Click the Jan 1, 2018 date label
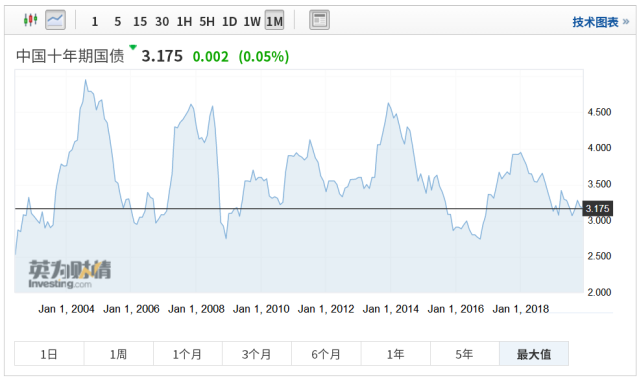This screenshot has height=380, width=641. pyautogui.click(x=521, y=309)
